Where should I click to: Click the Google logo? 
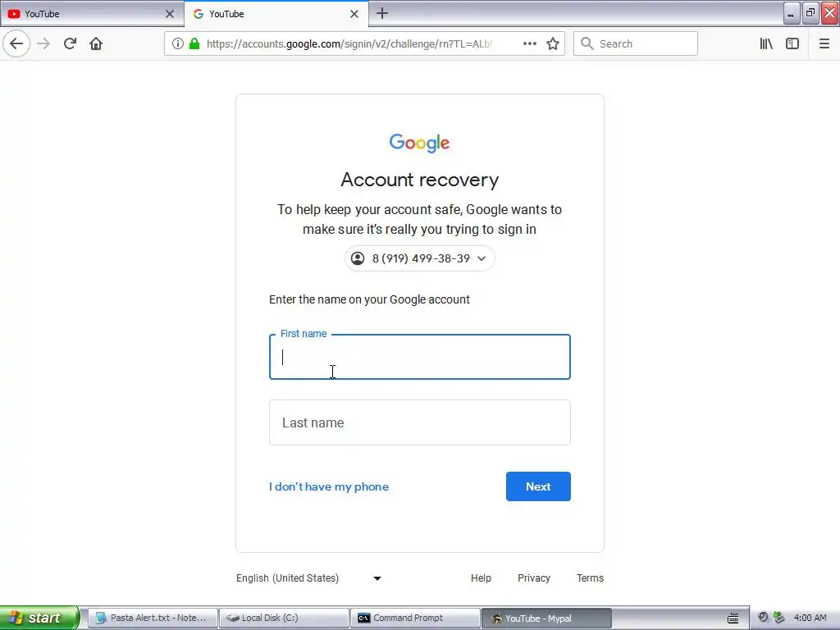pos(419,143)
